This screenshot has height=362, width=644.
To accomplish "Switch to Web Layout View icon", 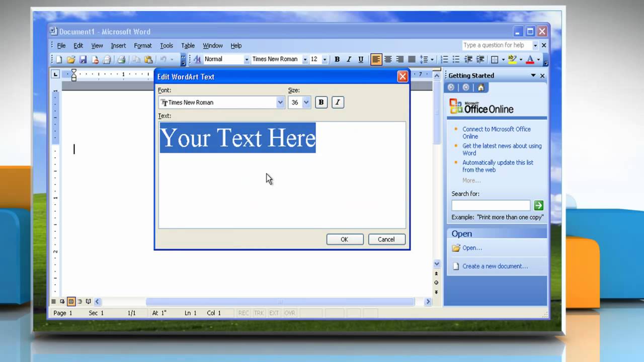I will [x=62, y=302].
